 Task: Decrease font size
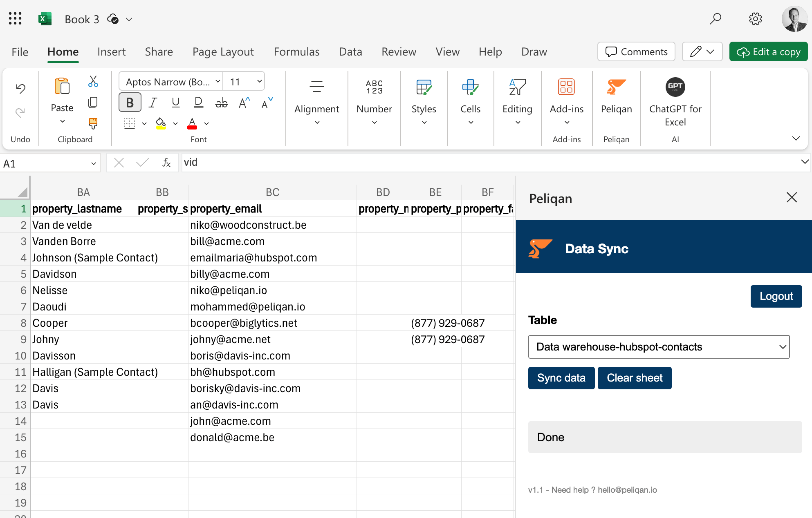click(267, 103)
